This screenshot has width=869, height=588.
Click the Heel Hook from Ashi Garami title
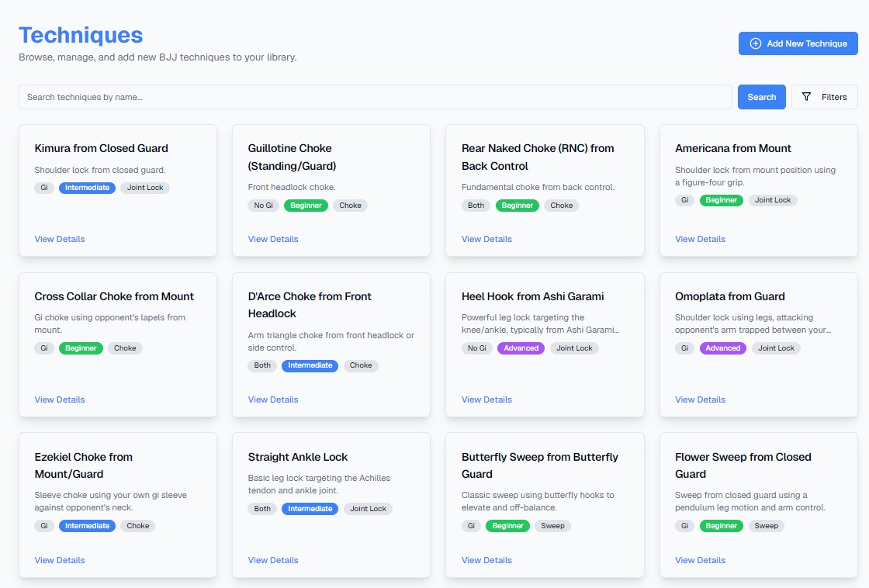click(x=532, y=296)
